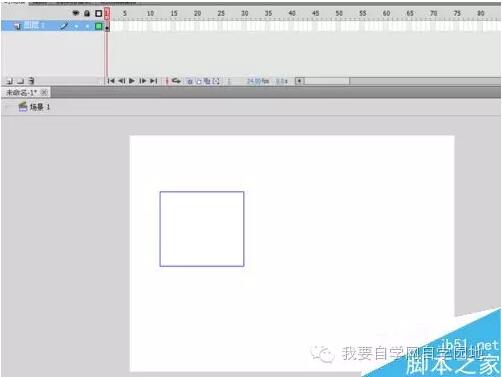Screen dimensions: 502x377
Task: Click frame 20 on the timeline ruler
Action: (197, 13)
